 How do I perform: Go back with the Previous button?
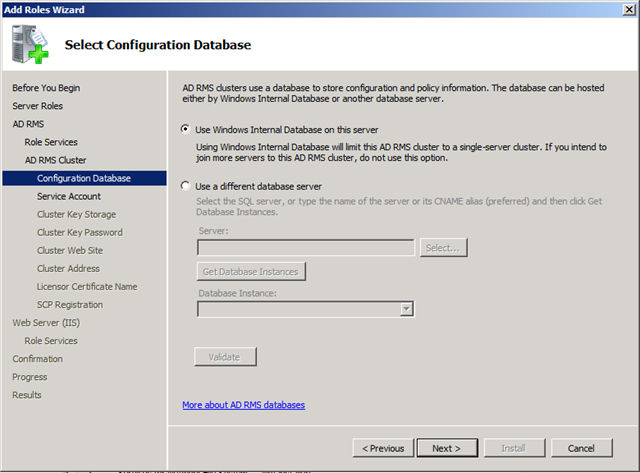[383, 448]
